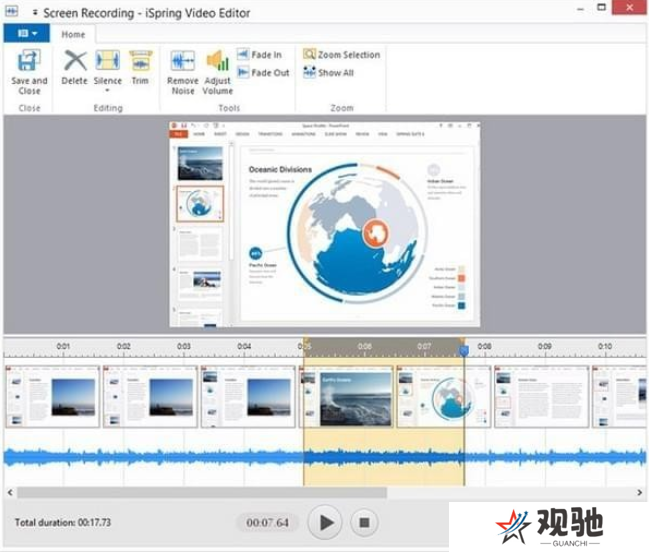649x552 pixels.
Task: Click the timeline scrollbar right arrow
Action: (x=639, y=492)
